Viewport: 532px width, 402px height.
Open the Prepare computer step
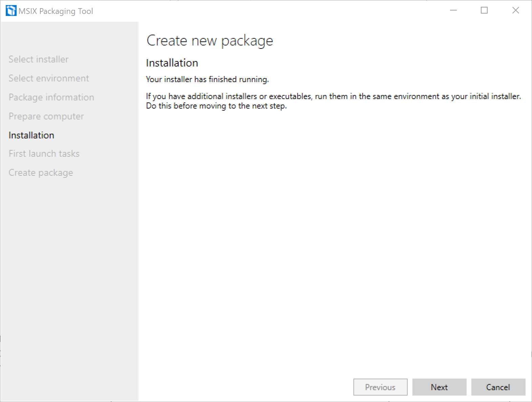pos(46,116)
